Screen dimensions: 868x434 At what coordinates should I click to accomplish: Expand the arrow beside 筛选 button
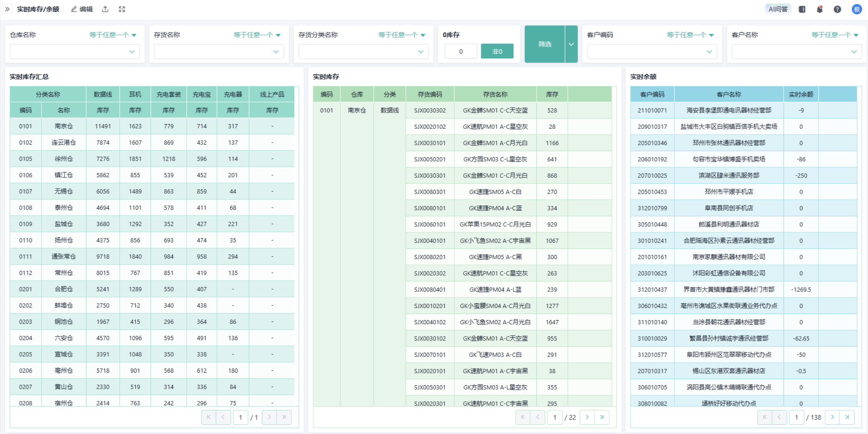(x=571, y=44)
